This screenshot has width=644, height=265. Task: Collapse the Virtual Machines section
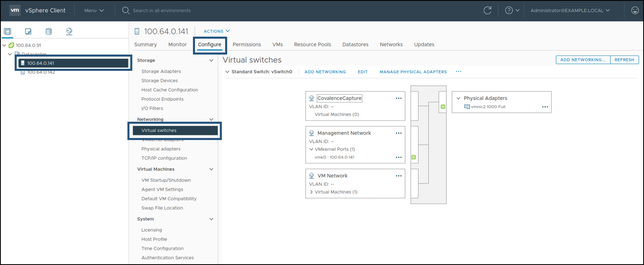[211, 169]
